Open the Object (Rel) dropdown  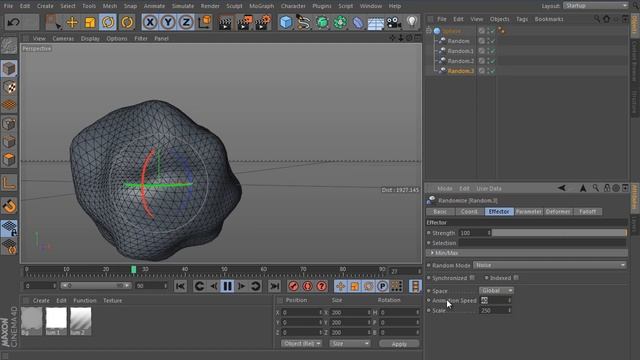[x=302, y=344]
